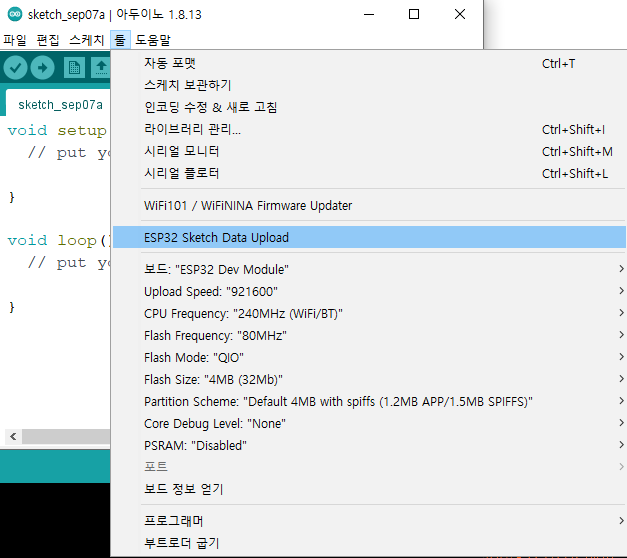Maximize the Arduino window
The height and width of the screenshot is (558, 627).
click(x=414, y=14)
